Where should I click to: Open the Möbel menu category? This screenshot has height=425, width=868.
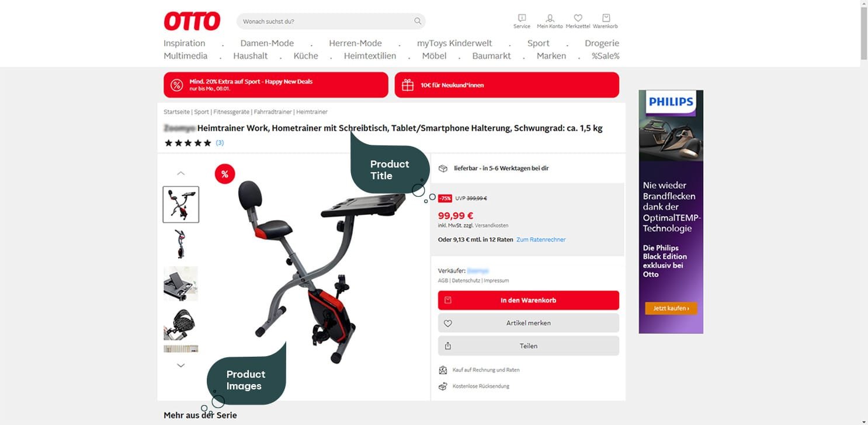point(434,56)
